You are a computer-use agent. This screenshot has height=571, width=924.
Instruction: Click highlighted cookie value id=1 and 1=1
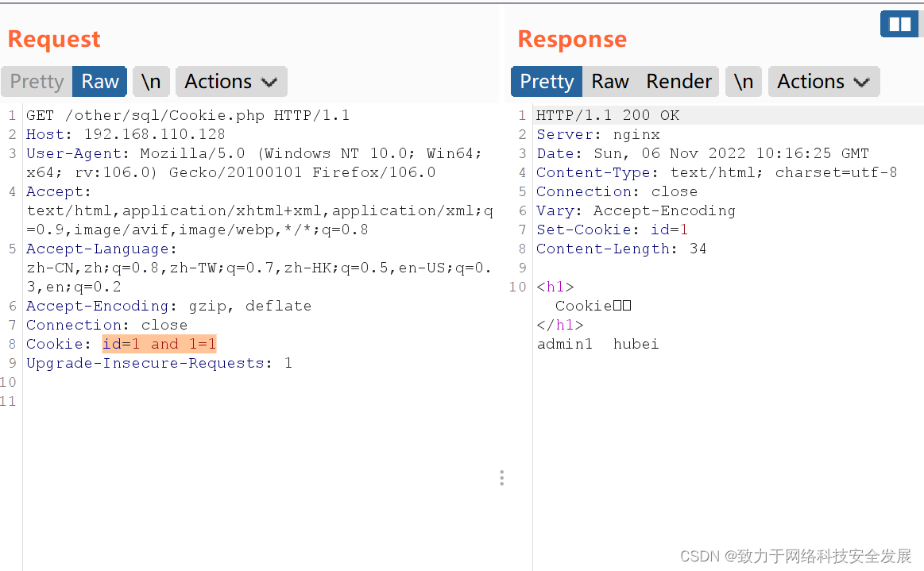[x=159, y=344]
